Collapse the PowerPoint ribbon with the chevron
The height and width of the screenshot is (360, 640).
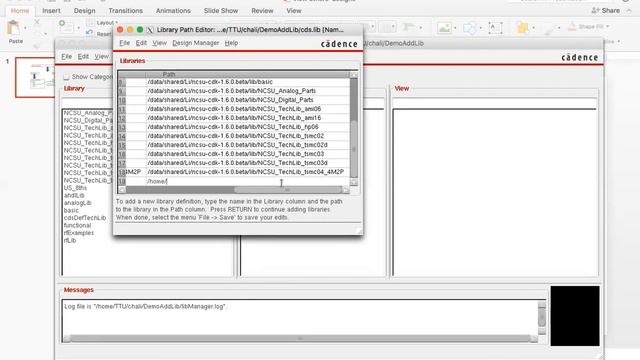629,11
